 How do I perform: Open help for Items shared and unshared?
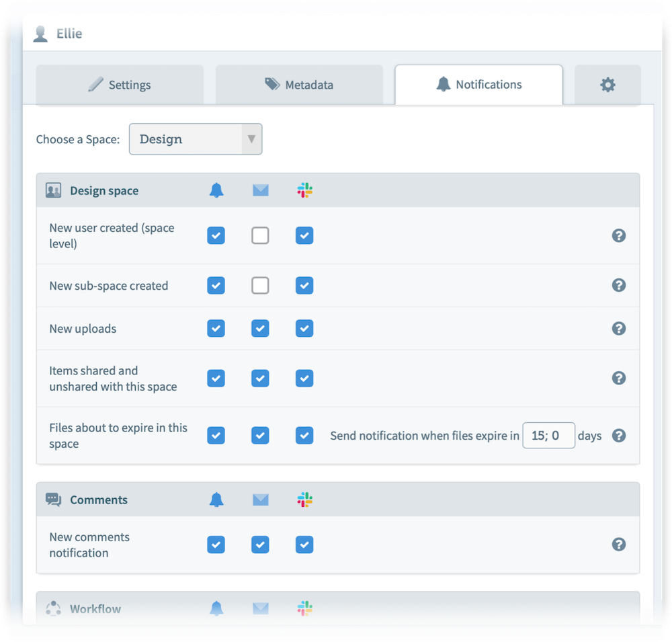(x=619, y=378)
